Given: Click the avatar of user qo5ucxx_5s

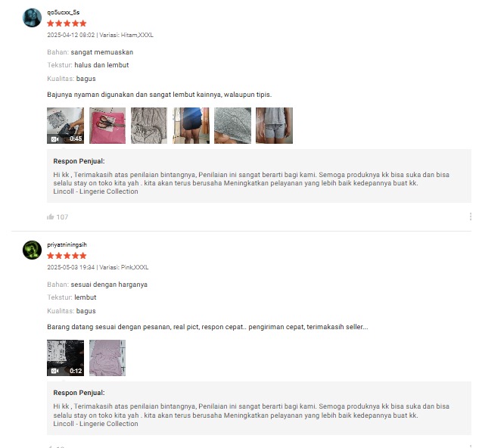Looking at the screenshot, I should 32,17.
